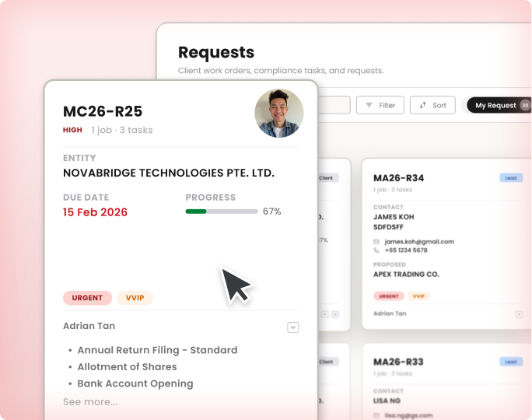Viewport: 532px width, 420px height.
Task: Click the My Request count badge
Action: [x=525, y=105]
